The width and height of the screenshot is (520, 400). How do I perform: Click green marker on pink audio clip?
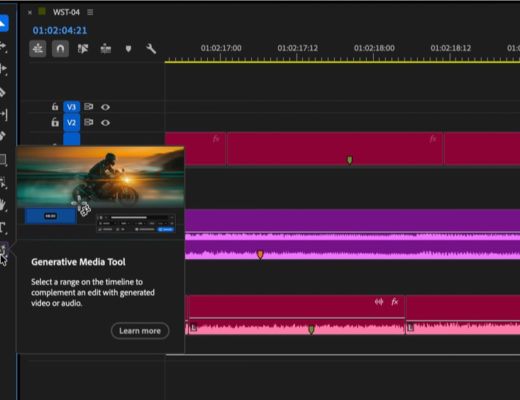point(311,329)
